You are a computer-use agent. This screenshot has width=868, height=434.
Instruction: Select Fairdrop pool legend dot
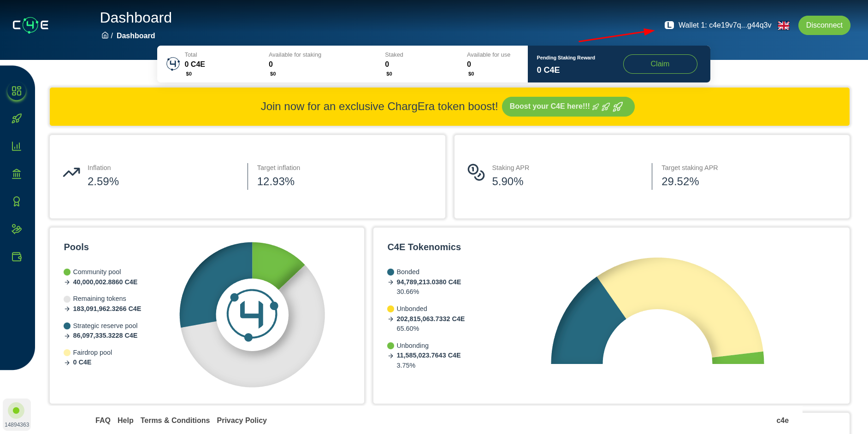click(x=67, y=352)
